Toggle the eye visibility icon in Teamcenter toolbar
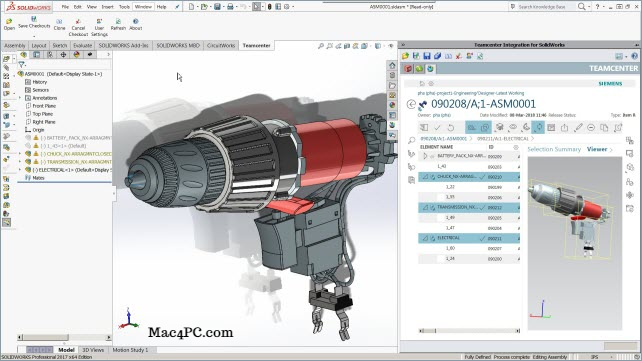Image resolution: width=642 pixels, height=361 pixels. [x=513, y=128]
